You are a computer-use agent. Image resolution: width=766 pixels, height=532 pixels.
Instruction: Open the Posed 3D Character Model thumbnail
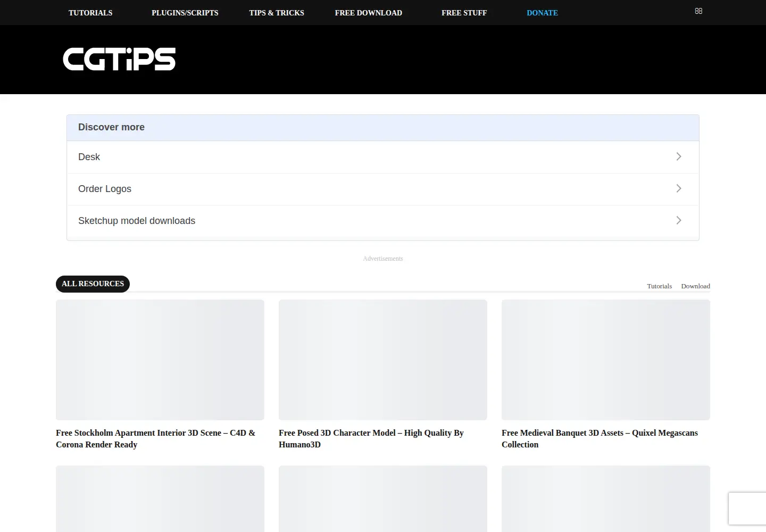[x=383, y=360]
